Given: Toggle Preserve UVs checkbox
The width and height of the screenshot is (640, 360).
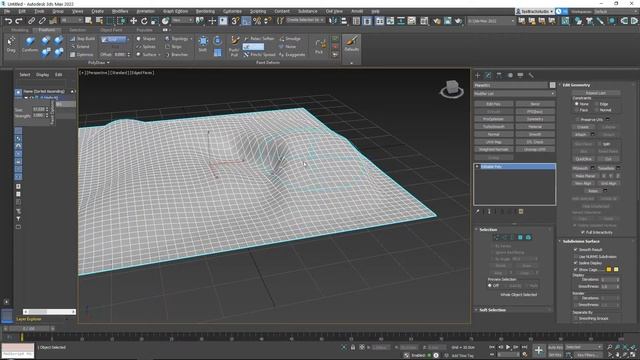Looking at the screenshot, I should tap(577, 120).
